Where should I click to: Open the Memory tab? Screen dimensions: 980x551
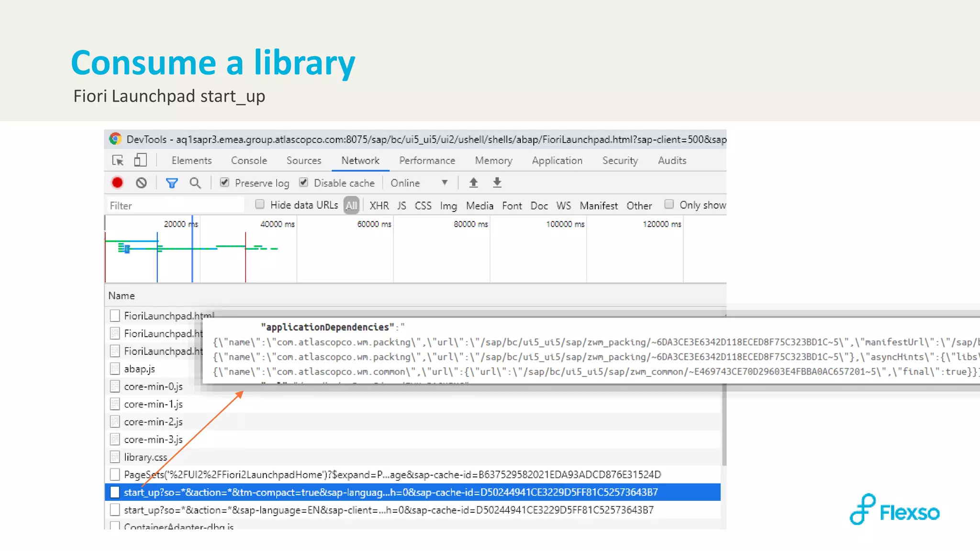pos(494,160)
